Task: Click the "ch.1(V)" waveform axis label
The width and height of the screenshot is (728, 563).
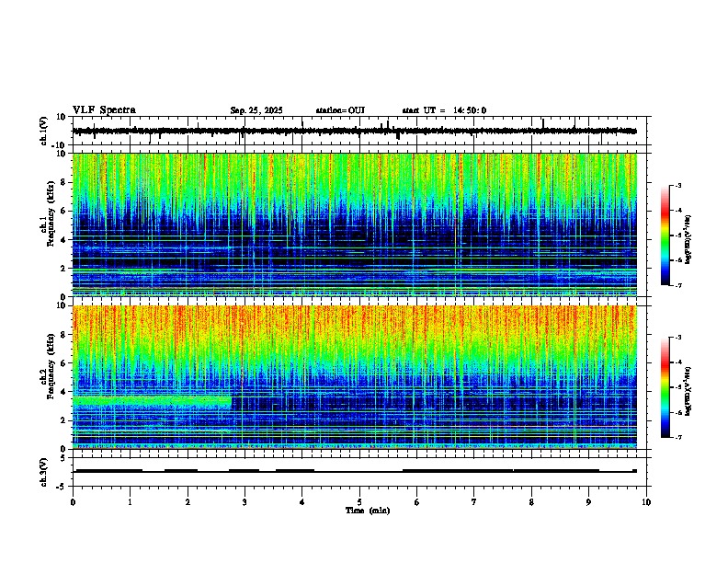Action: (44, 131)
